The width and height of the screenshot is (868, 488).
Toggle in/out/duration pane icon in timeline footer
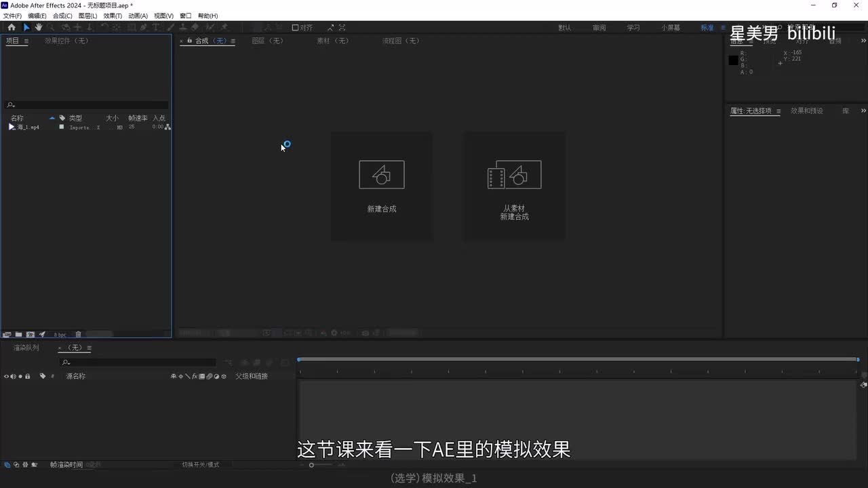tap(25, 464)
